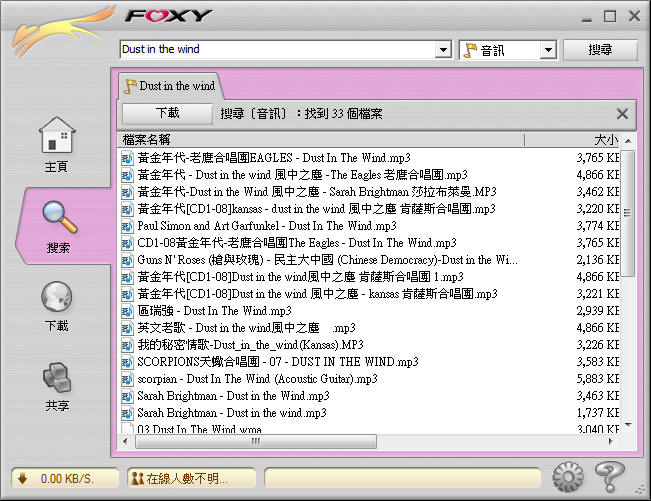Expand the search keyword dropdown arrow
651x501 pixels.
pos(443,50)
